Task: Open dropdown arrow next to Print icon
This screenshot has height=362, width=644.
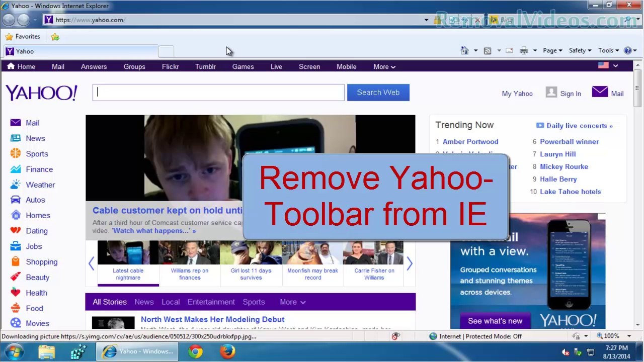Action: tap(535, 51)
